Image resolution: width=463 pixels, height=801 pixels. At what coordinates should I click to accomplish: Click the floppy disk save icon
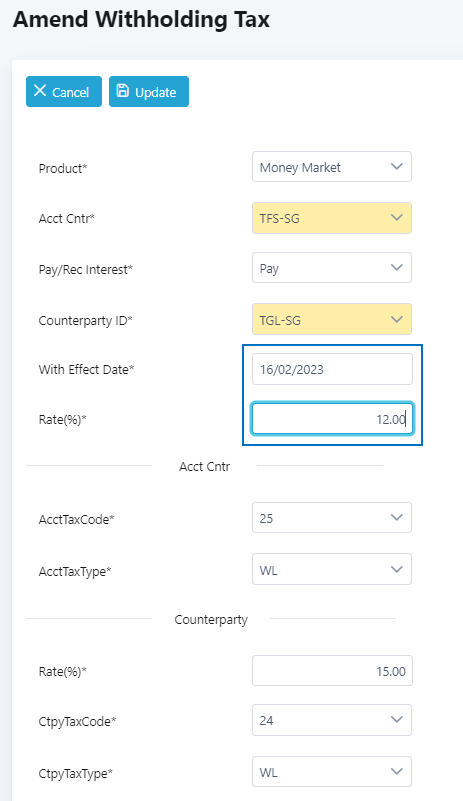tap(123, 91)
